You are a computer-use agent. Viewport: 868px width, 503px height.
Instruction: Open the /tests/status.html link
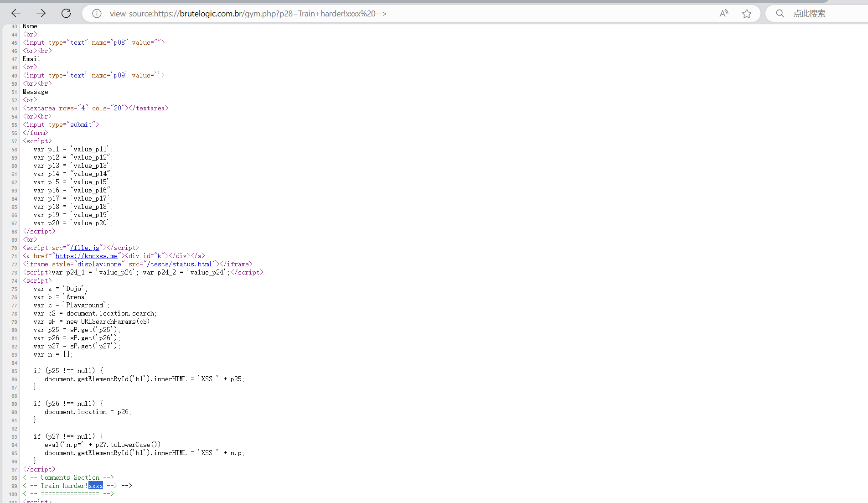[x=179, y=264]
